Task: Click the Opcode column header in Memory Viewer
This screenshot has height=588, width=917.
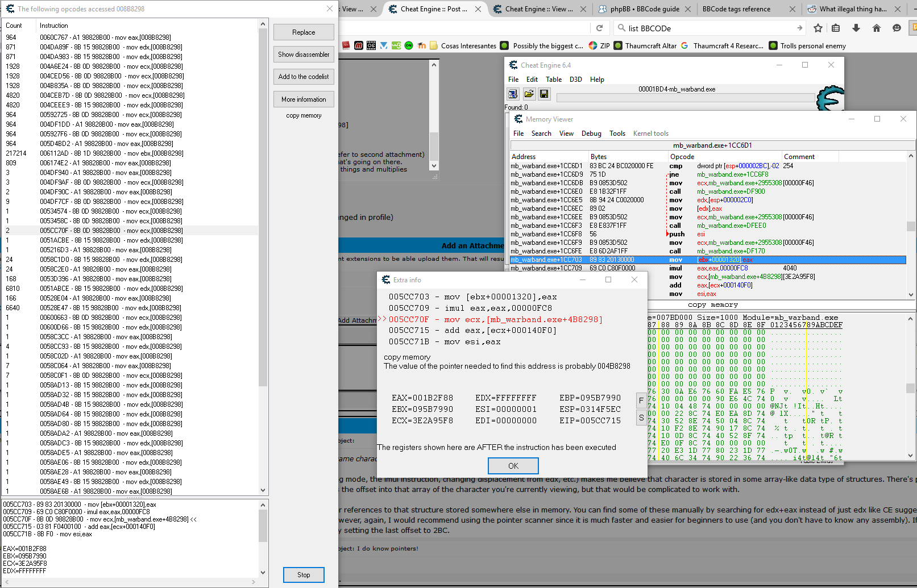Action: 724,157
